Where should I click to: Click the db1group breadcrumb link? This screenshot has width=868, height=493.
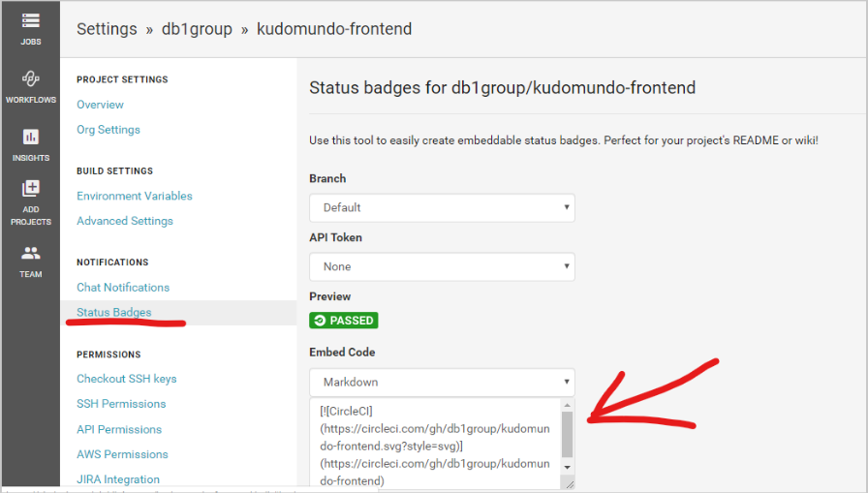pyautogui.click(x=197, y=29)
